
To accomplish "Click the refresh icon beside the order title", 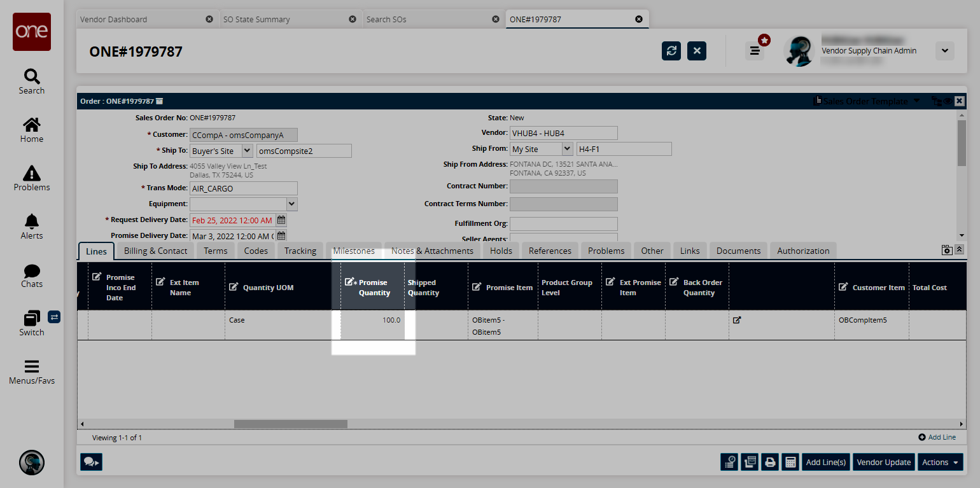I will coord(671,51).
